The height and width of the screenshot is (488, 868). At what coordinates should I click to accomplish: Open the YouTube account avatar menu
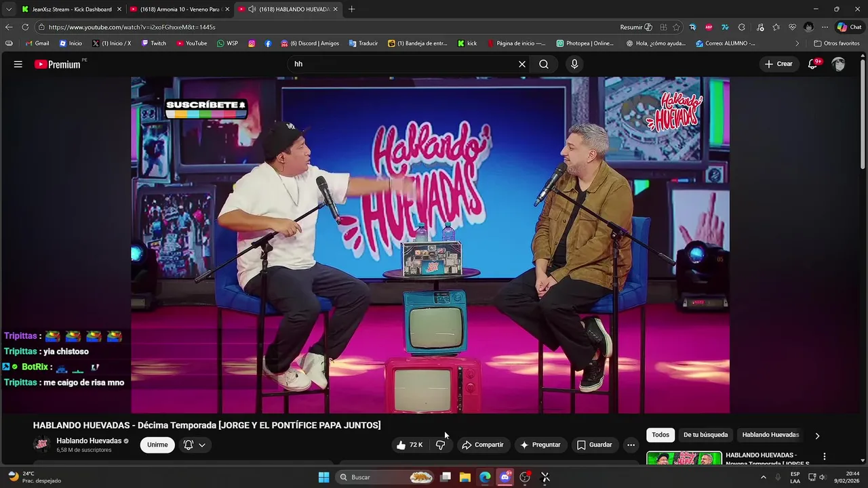point(839,64)
